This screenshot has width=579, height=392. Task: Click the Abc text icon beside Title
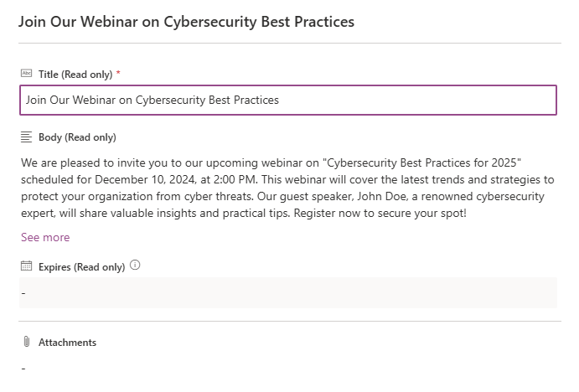26,73
